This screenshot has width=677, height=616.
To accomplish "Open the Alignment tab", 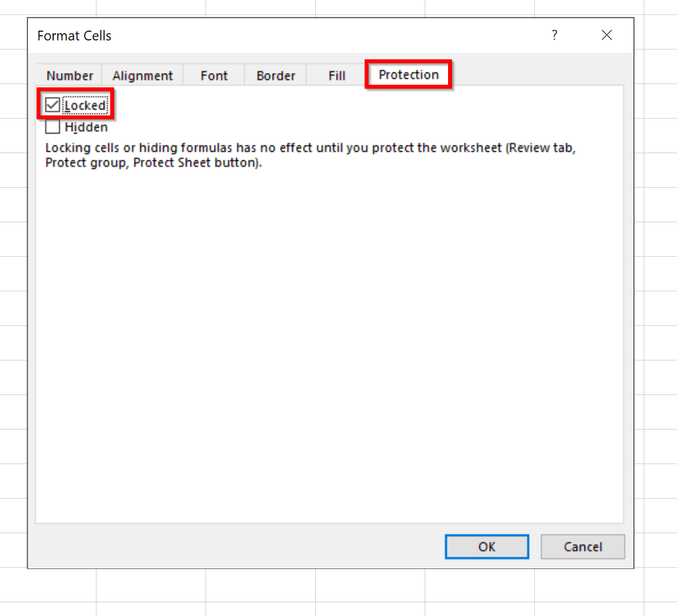I will click(142, 75).
